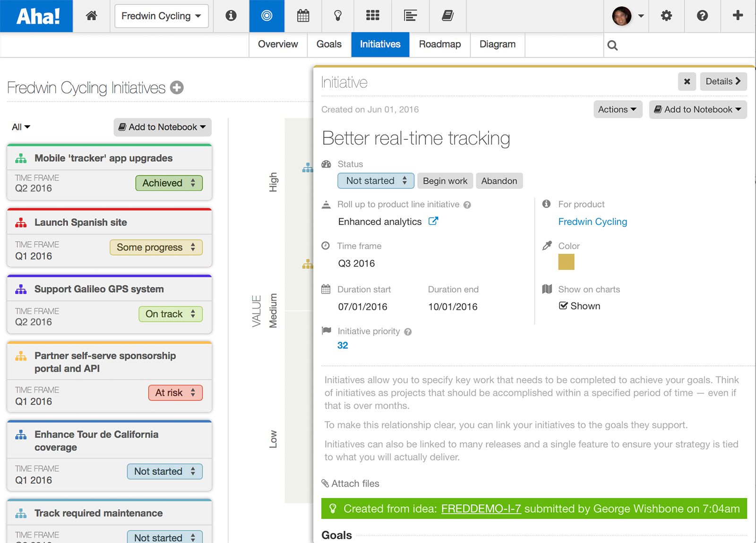Switch to the Diagram tab
The width and height of the screenshot is (756, 543).
(498, 44)
